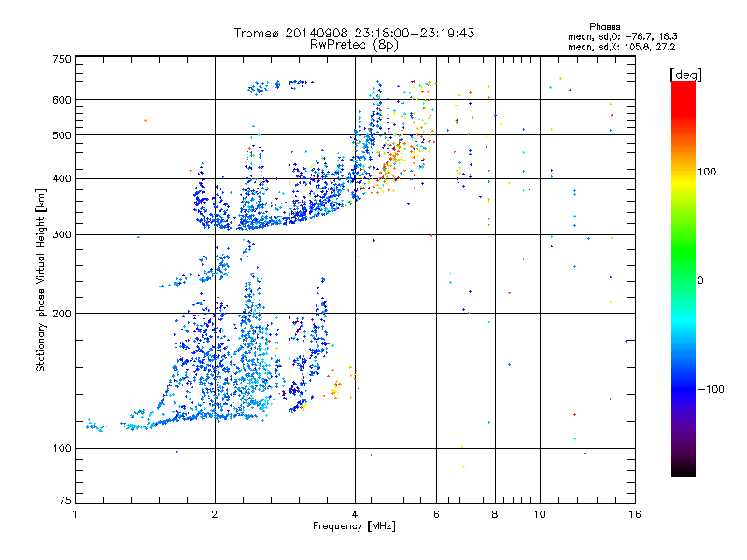Click y-axis tick label '400'

tap(62, 179)
